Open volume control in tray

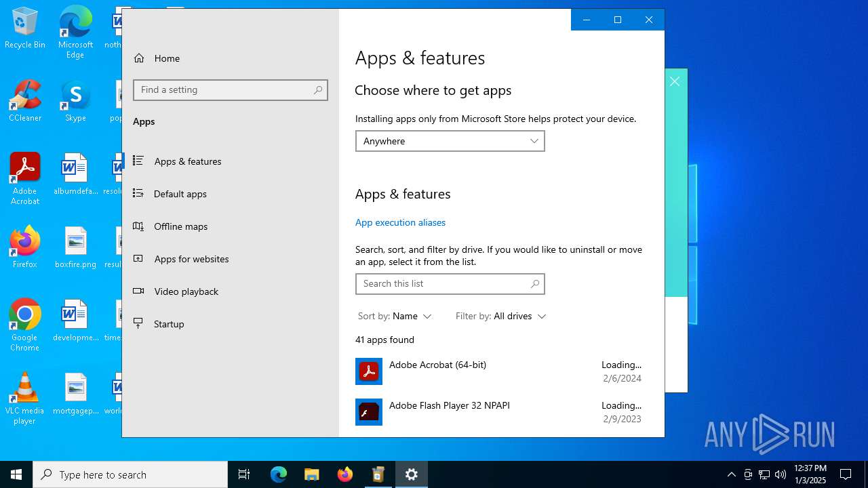point(781,474)
